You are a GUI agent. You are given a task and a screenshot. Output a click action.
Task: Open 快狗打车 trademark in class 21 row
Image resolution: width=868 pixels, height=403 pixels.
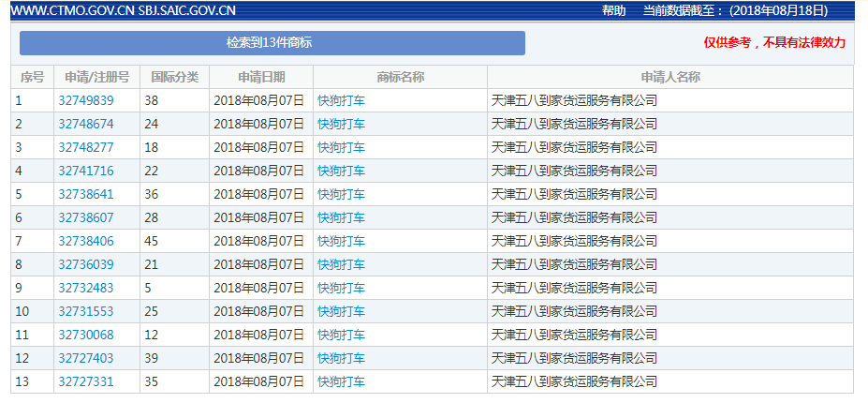342,265
